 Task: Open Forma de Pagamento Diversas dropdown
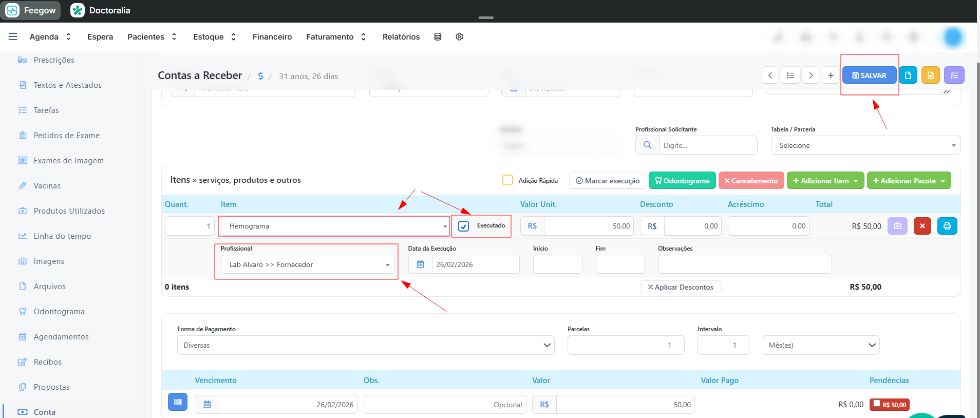click(x=366, y=345)
